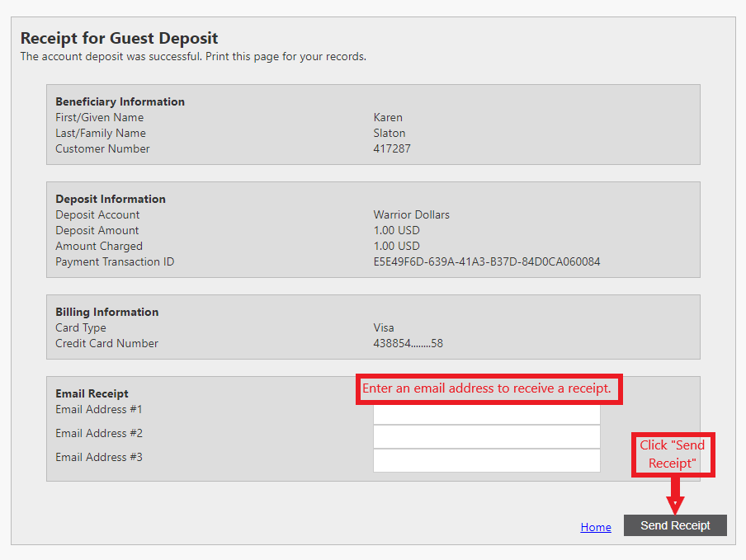
Task: Click the Billing Information section heading
Action: (106, 312)
